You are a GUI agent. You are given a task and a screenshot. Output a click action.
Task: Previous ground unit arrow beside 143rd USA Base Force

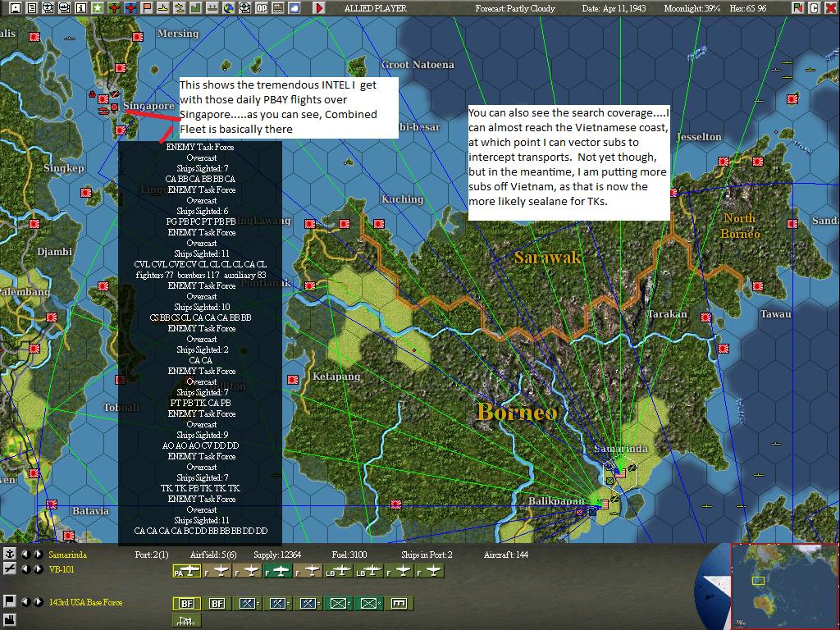tap(25, 601)
